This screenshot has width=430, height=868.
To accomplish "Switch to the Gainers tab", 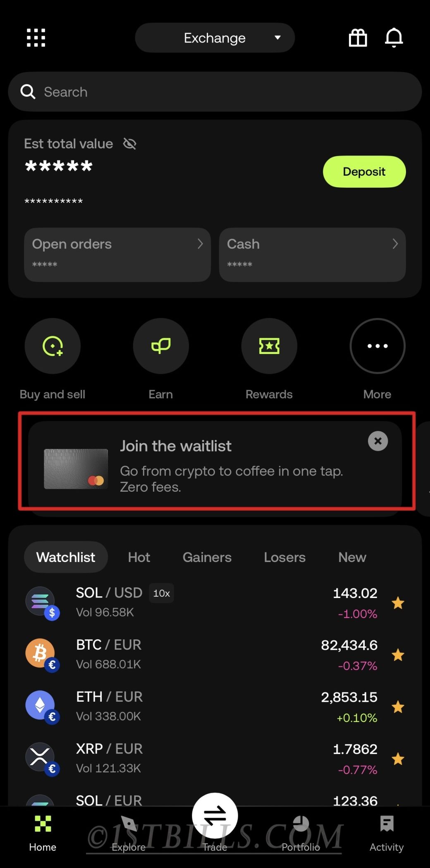I will pos(207,557).
